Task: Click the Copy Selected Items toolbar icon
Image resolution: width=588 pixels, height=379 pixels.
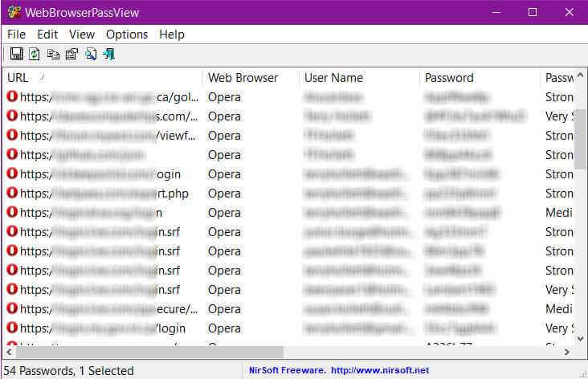Action: point(53,55)
